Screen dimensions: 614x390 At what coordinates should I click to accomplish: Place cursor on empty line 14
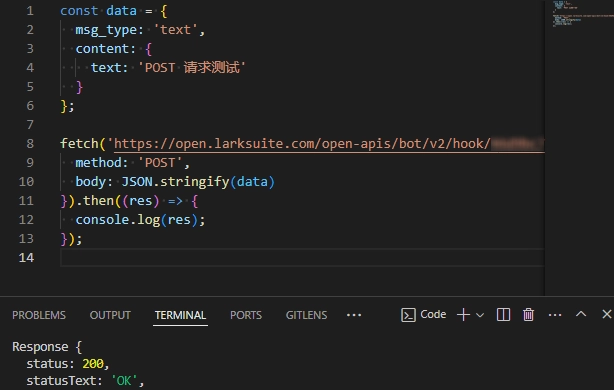(x=302, y=258)
